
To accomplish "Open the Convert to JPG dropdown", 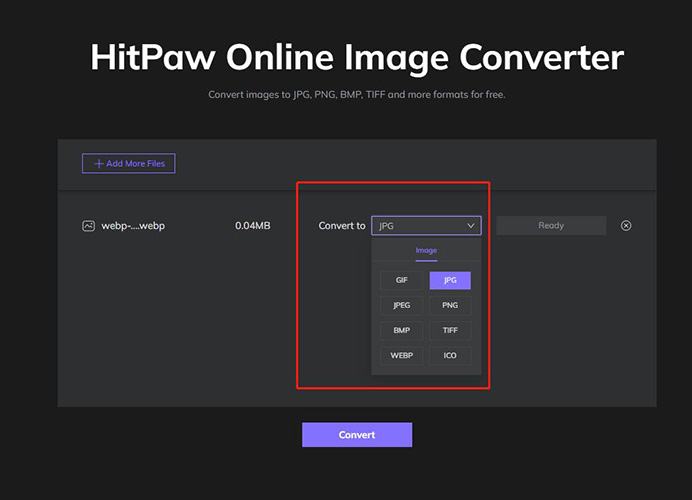I will [x=426, y=226].
